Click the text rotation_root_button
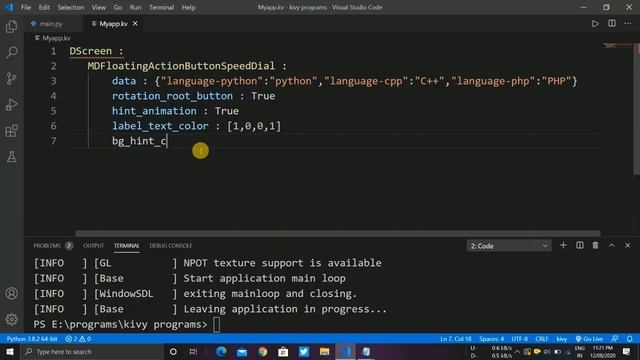The image size is (640, 360). coord(172,96)
